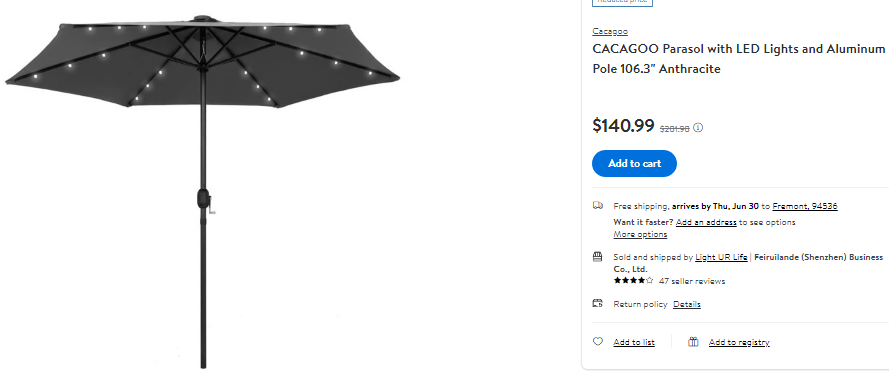The width and height of the screenshot is (889, 375).
Task: Open the Cacagoo brand link
Action: click(x=609, y=31)
